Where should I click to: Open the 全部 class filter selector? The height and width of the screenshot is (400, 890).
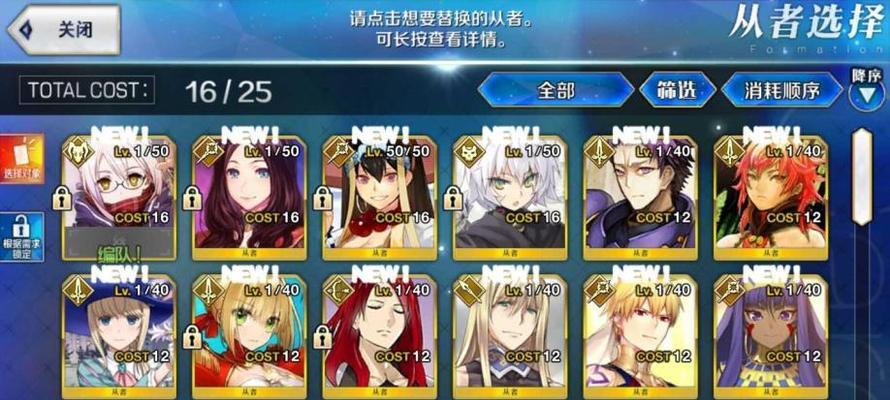pyautogui.click(x=556, y=90)
